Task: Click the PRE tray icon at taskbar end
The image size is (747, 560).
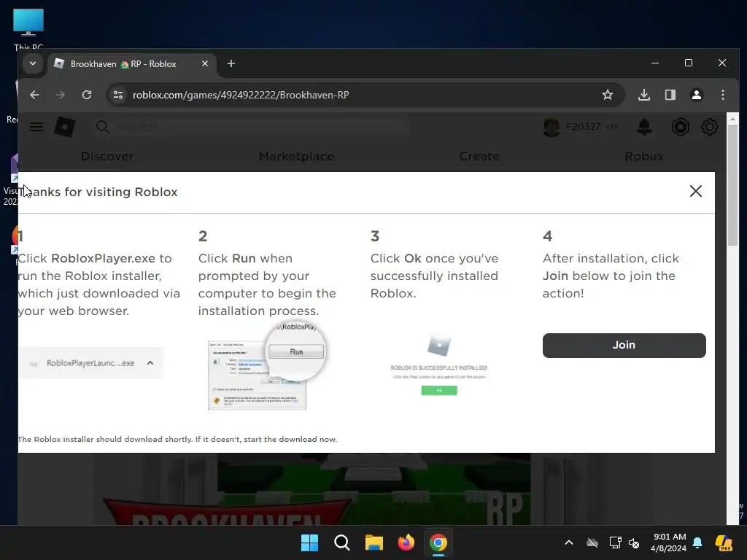Action: coord(724,542)
